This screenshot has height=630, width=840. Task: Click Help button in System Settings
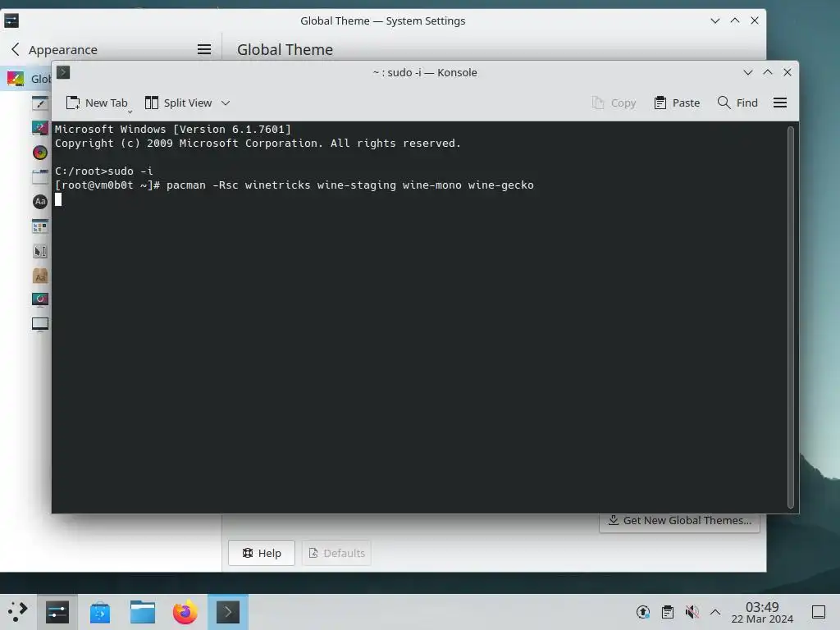click(x=262, y=553)
